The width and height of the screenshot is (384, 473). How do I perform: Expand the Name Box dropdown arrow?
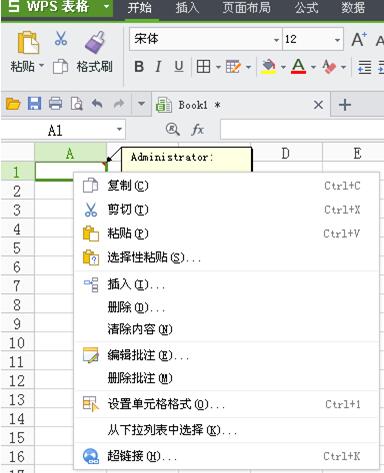coord(119,129)
